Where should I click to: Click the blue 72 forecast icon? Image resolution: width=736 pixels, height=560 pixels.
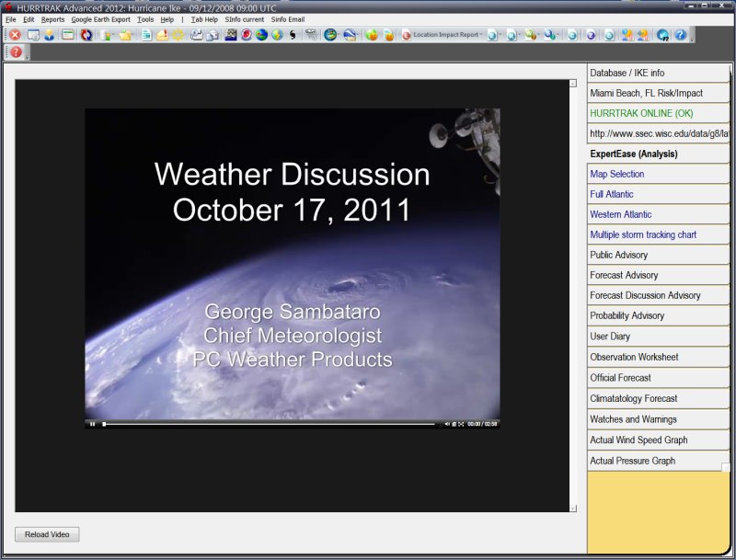click(x=662, y=35)
